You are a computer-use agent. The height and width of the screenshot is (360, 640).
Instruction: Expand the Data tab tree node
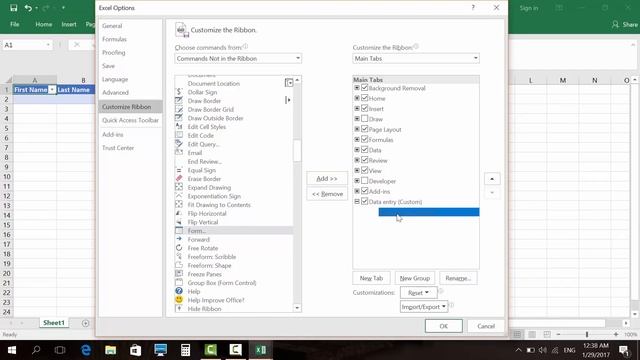click(x=357, y=150)
